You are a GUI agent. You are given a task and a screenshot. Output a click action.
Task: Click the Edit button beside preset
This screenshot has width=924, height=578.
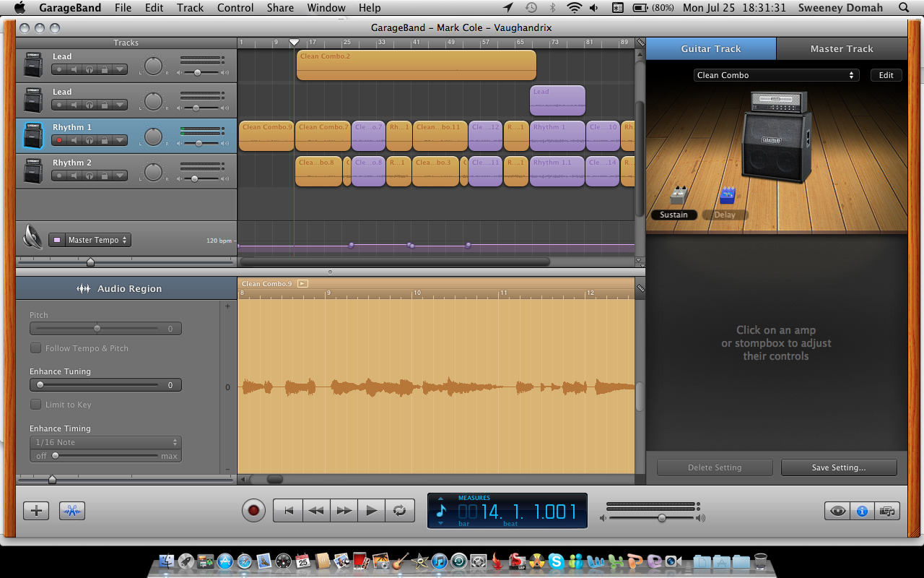click(886, 75)
